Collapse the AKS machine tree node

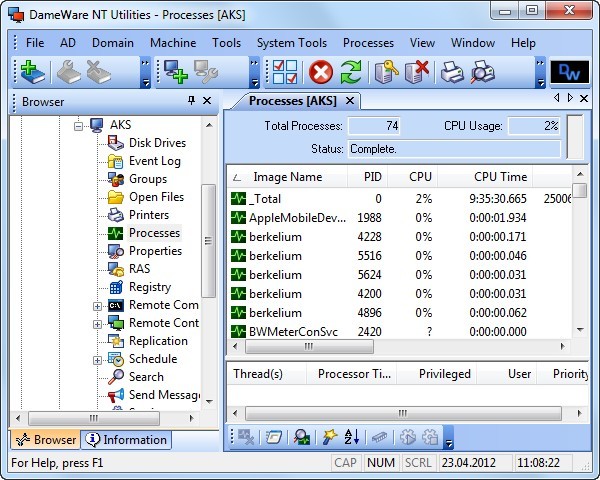(x=79, y=126)
